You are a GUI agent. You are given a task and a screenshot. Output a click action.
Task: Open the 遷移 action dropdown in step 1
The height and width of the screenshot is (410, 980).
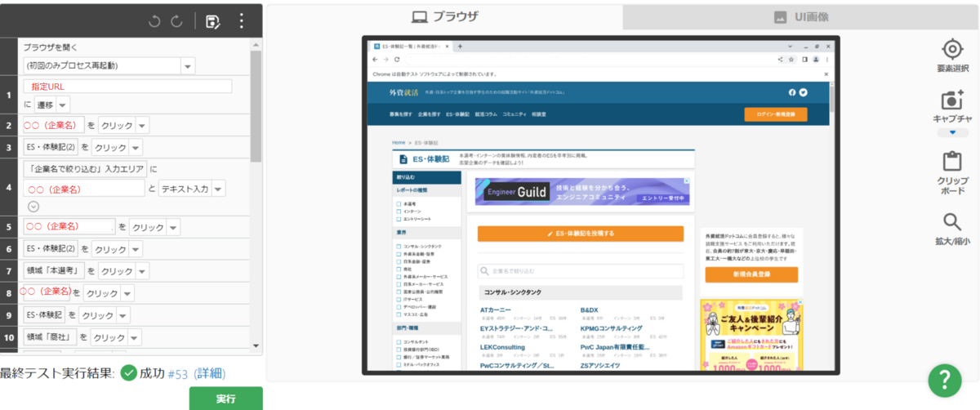point(63,105)
